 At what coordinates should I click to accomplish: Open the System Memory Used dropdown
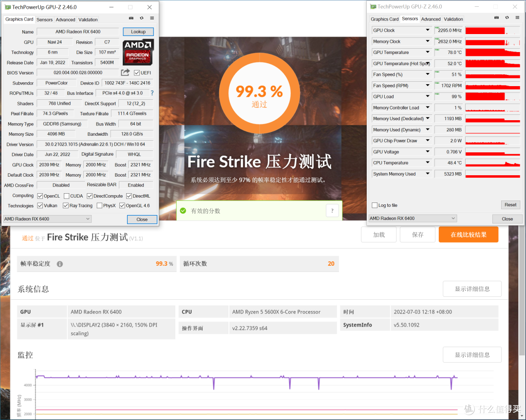click(x=428, y=174)
